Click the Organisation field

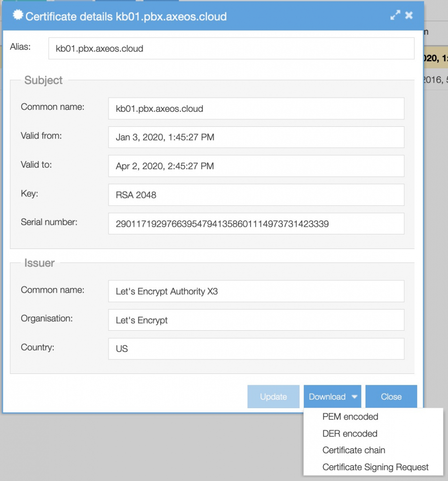[256, 320]
